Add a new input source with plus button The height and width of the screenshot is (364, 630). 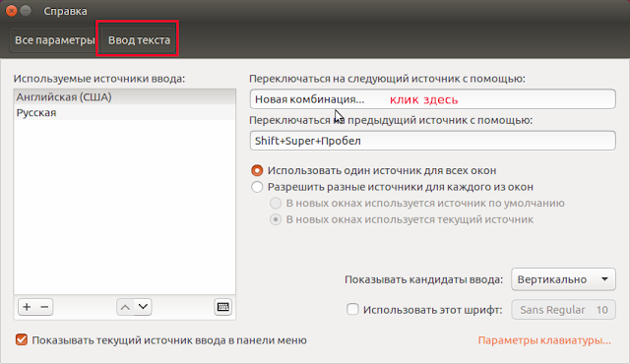(27, 307)
